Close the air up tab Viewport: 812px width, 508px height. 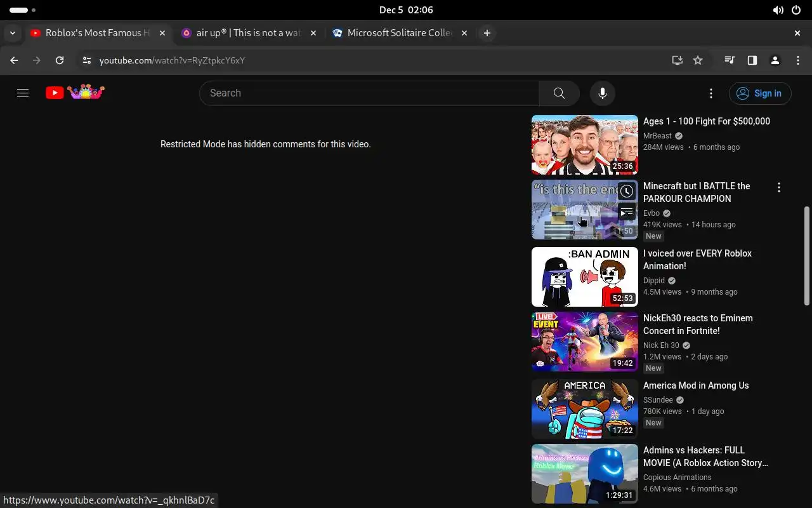click(313, 33)
